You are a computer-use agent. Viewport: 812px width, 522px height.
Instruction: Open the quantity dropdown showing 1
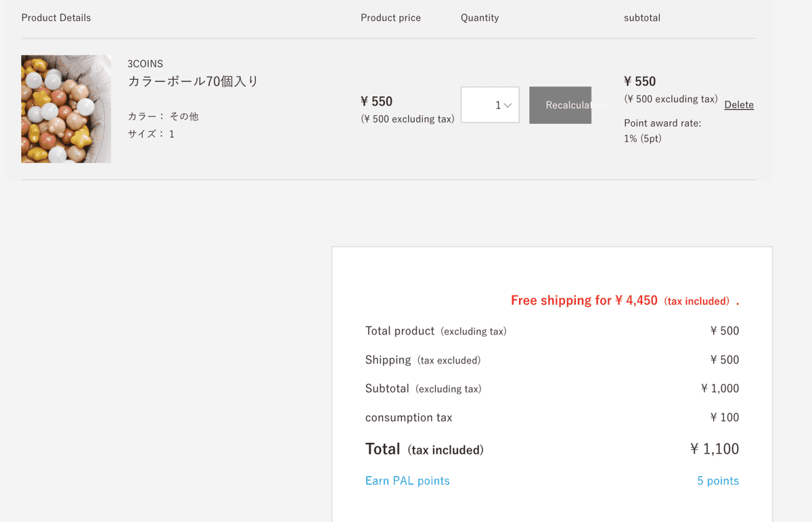point(490,105)
